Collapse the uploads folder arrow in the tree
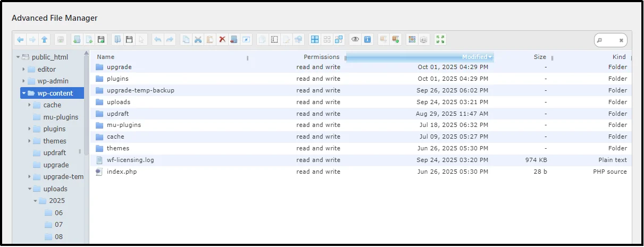The height and width of the screenshot is (247, 644). coord(30,189)
